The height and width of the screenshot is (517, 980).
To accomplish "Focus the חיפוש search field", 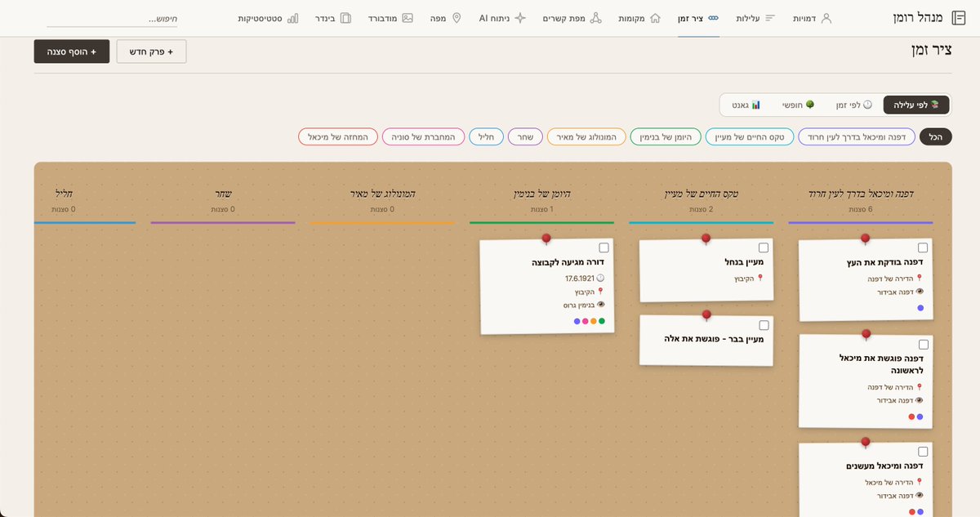I will coord(112,18).
